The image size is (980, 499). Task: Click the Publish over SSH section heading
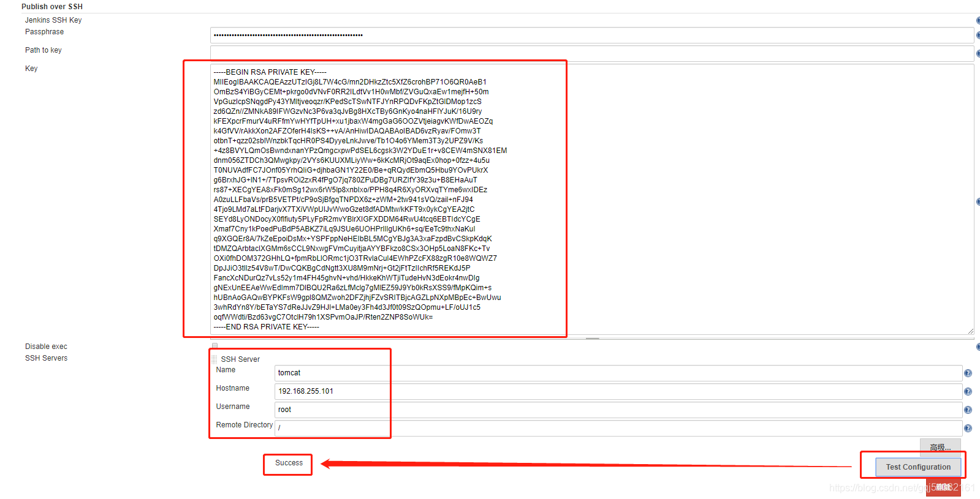point(52,6)
